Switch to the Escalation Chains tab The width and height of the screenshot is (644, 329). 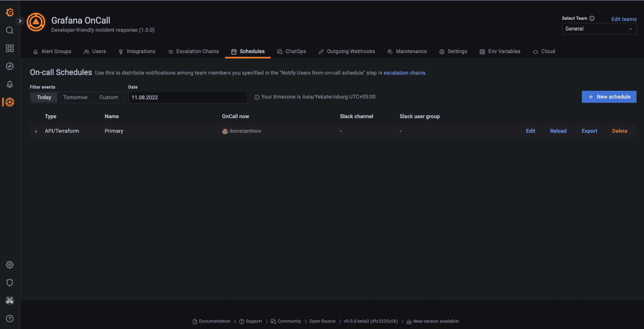(x=197, y=51)
